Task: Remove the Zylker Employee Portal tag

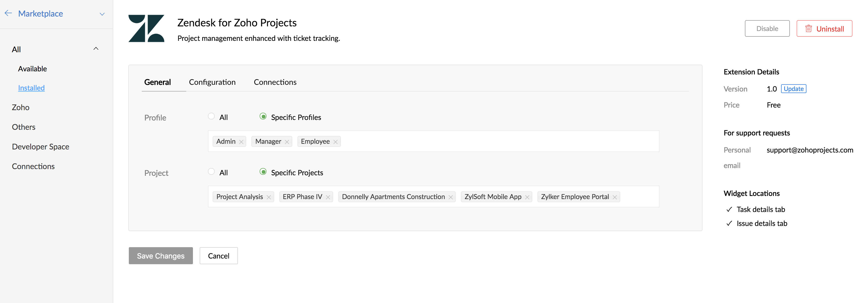Action: 615,197
